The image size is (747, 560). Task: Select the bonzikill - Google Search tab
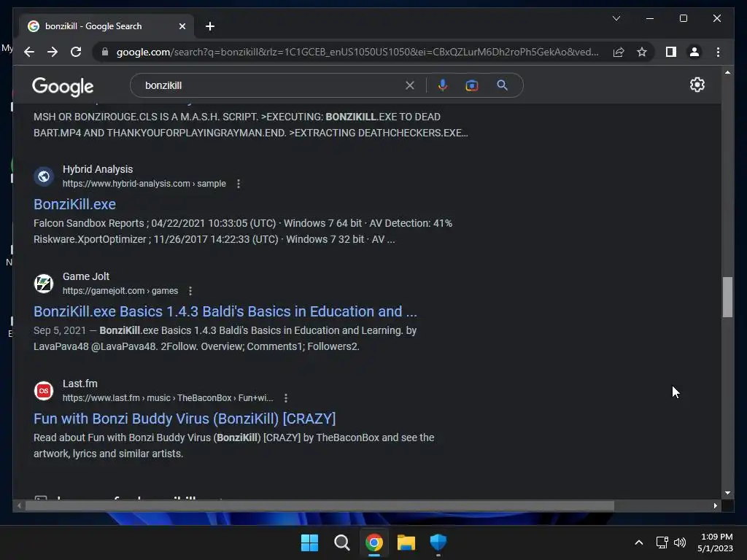tap(107, 26)
